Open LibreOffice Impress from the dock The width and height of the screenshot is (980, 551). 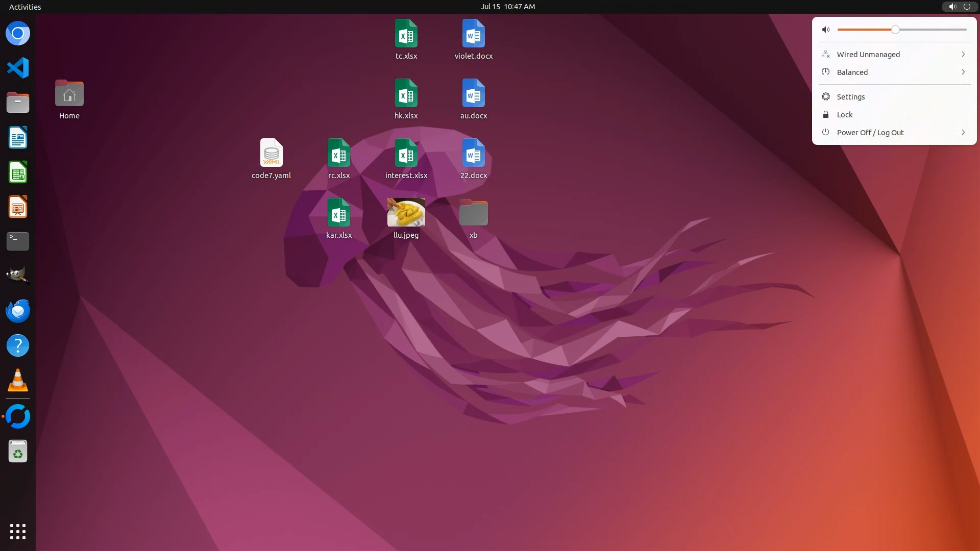tap(18, 207)
